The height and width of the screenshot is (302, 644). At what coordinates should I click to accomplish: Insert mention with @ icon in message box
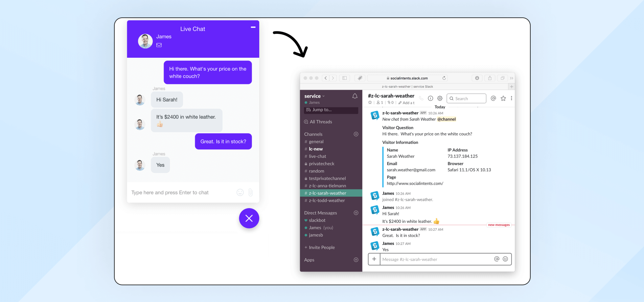497,259
